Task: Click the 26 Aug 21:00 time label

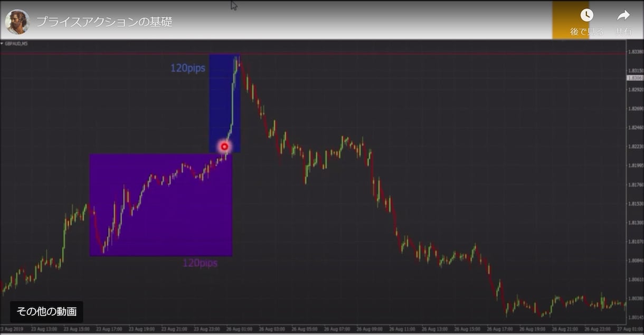Action: [566, 329]
